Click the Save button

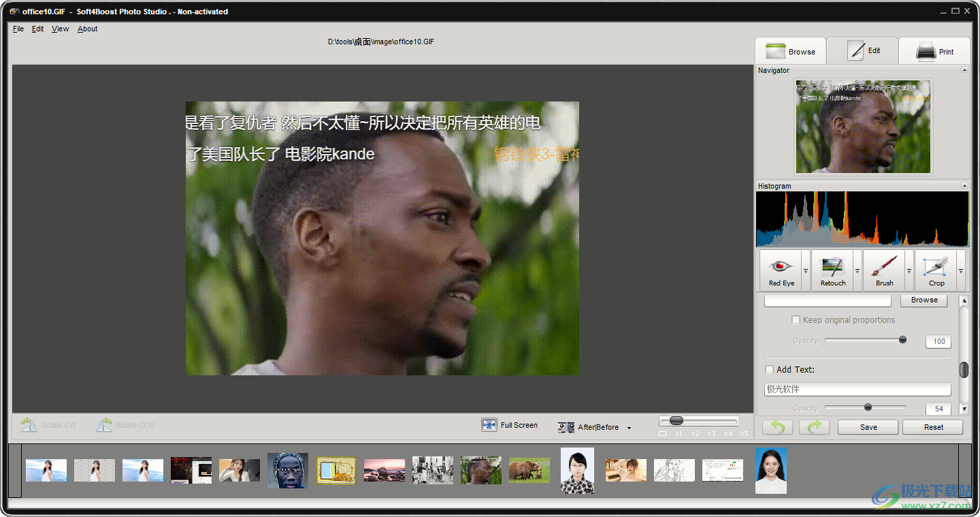tap(867, 426)
